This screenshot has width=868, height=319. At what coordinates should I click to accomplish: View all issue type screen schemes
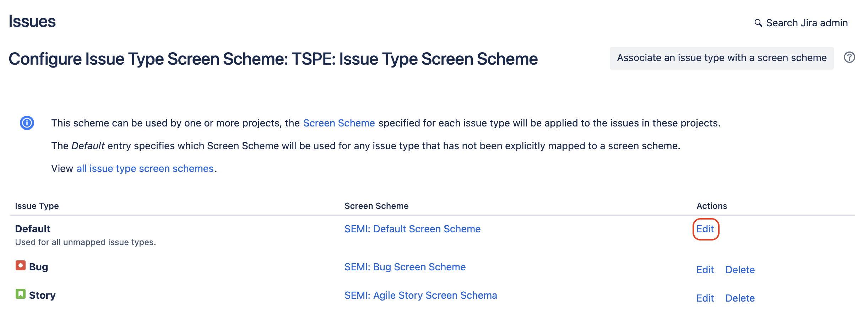tap(144, 168)
